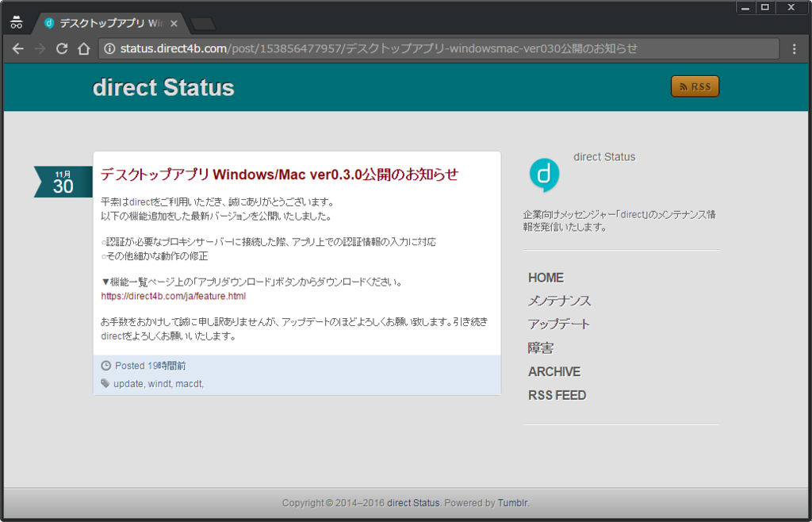Maximize the browser window
The image size is (812, 522).
tap(765, 8)
